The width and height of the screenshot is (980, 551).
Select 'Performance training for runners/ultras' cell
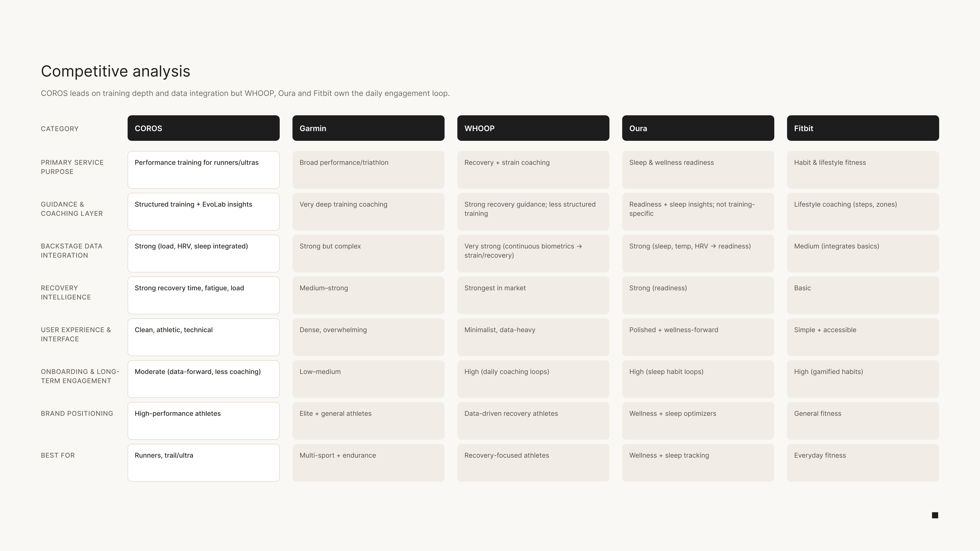[x=203, y=170]
